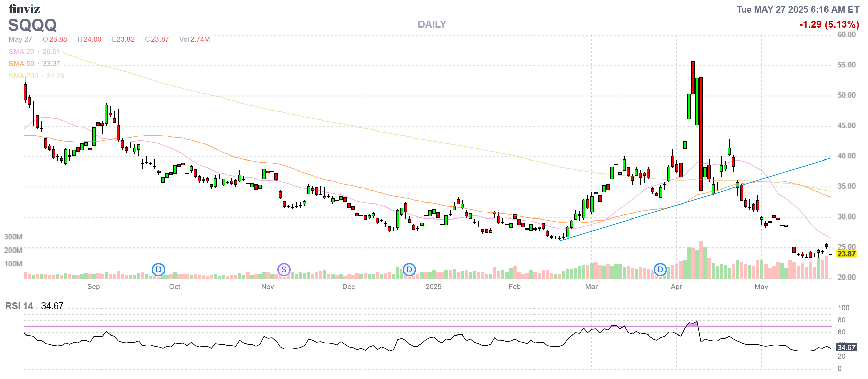Click the -1.29 (5.13%) change text
The image size is (868, 379).
click(829, 24)
